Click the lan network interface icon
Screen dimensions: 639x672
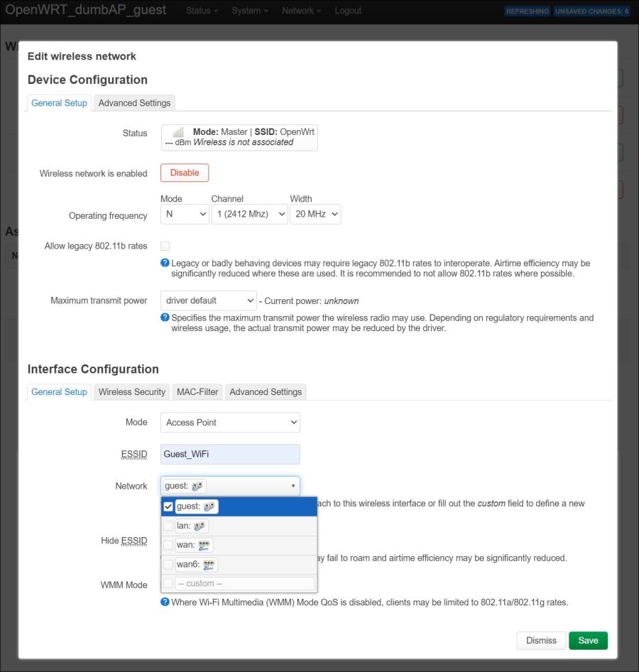pos(200,526)
